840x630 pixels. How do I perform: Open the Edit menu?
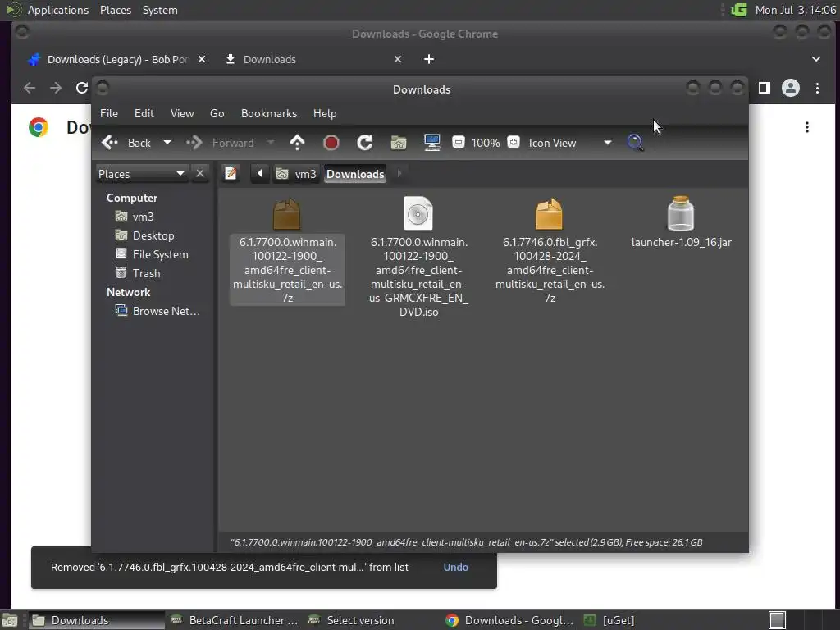[x=144, y=113]
